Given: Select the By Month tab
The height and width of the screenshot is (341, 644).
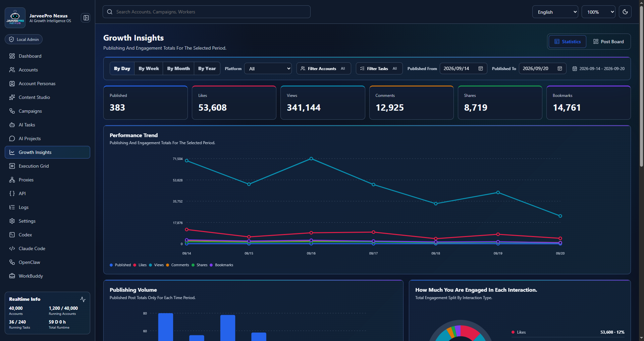Looking at the screenshot, I should pos(178,68).
